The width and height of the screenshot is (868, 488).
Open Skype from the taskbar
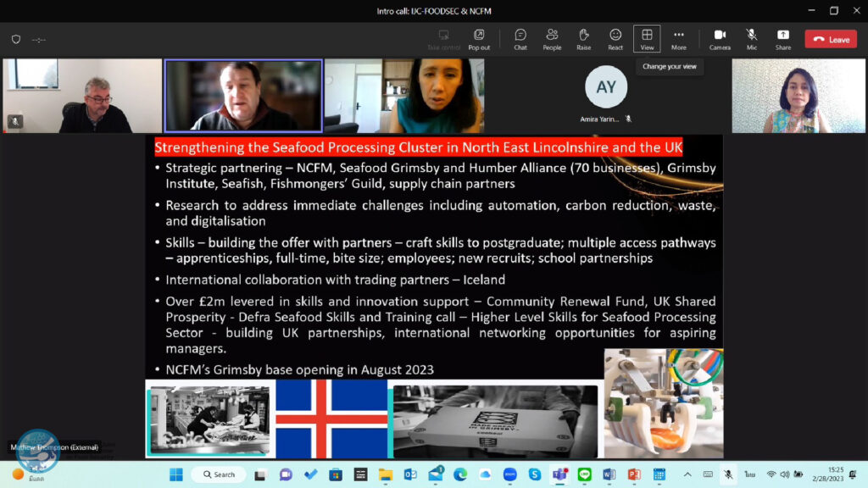tap(535, 474)
